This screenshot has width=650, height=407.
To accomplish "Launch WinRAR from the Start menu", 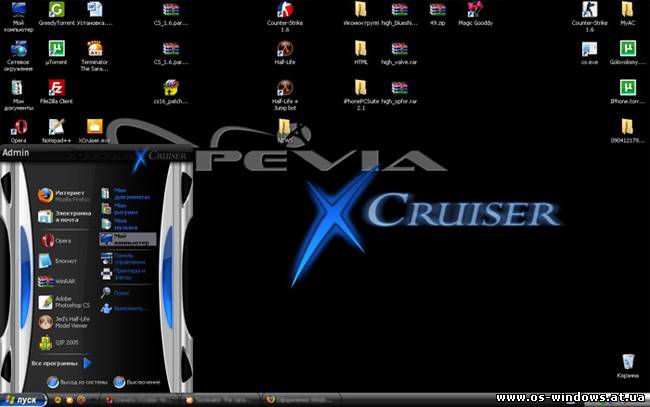I will click(x=56, y=281).
